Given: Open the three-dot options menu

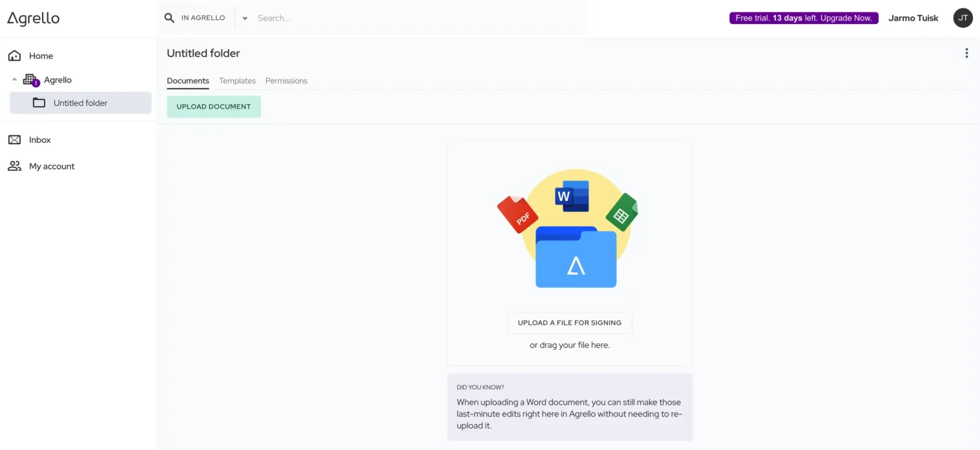Looking at the screenshot, I should click(966, 52).
